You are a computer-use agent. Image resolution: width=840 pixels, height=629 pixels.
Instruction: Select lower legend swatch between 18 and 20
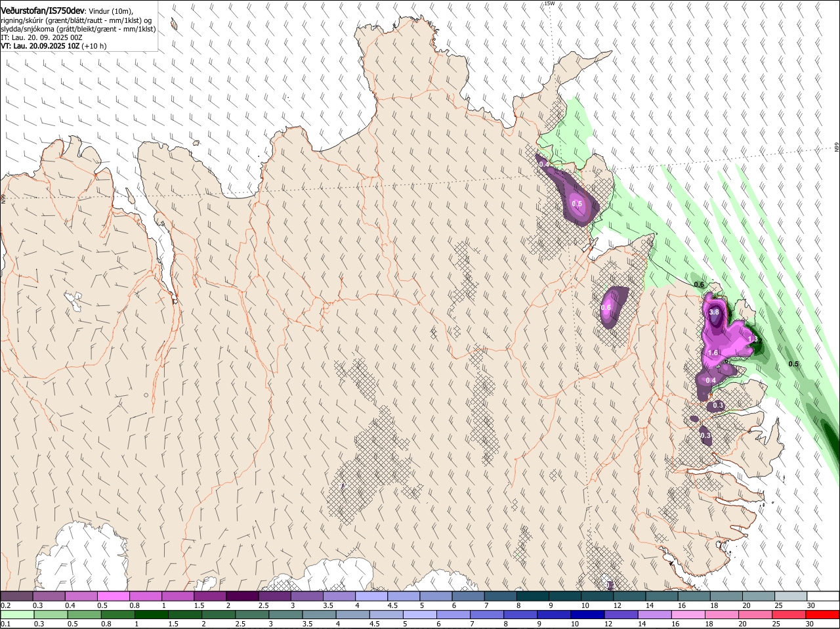722,615
